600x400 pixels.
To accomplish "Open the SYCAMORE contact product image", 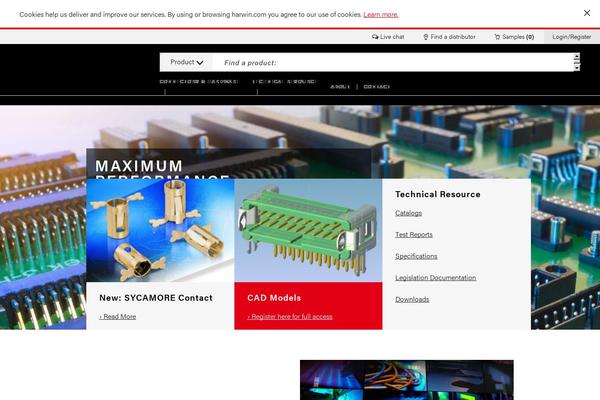I will click(x=160, y=230).
